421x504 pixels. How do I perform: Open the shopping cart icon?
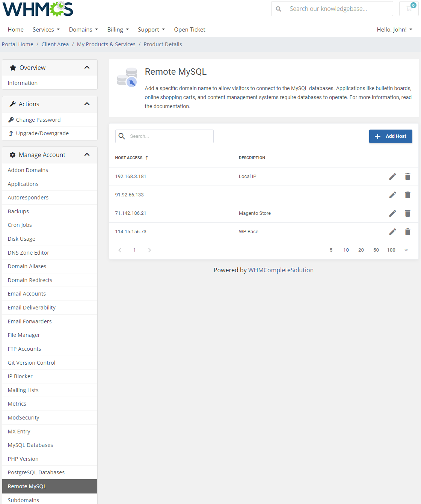(x=409, y=9)
